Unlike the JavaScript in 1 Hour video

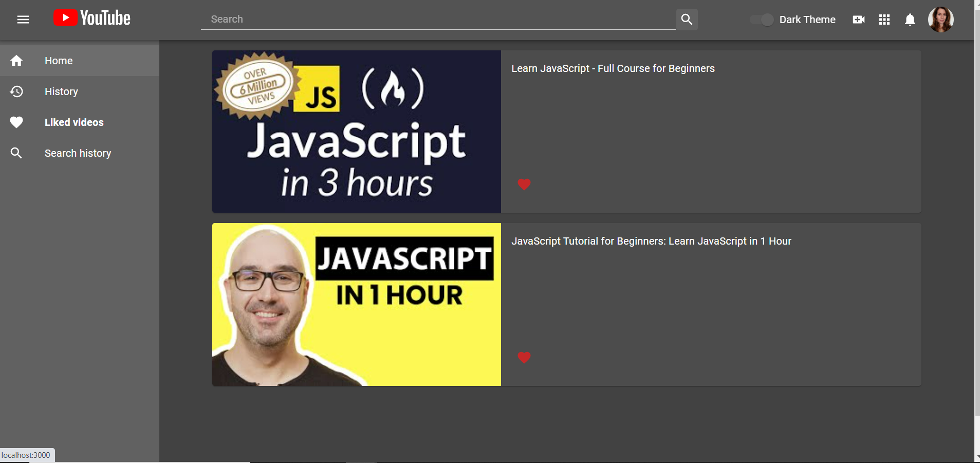[524, 357]
